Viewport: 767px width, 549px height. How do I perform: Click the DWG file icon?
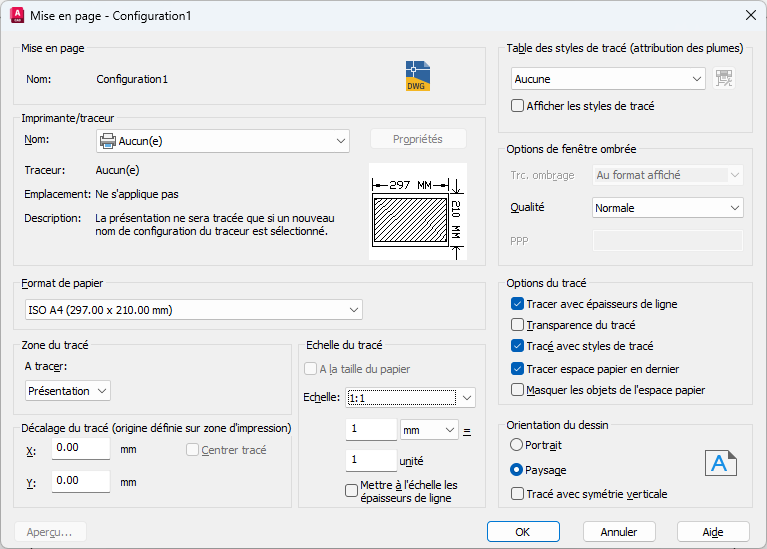pyautogui.click(x=417, y=76)
